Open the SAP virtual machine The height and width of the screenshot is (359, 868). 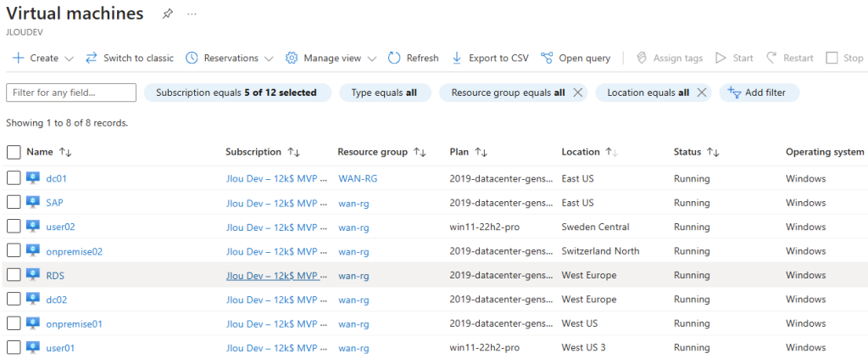pyautogui.click(x=55, y=203)
